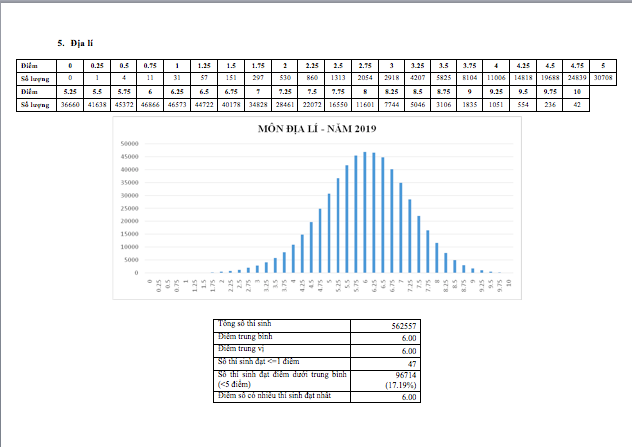Click the tallest chart bar at score 6

point(365,212)
